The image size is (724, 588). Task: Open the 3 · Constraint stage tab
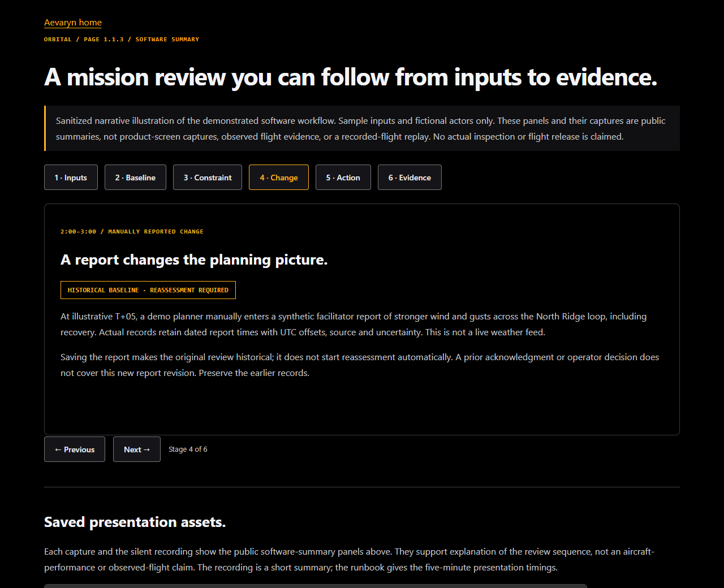pos(208,178)
